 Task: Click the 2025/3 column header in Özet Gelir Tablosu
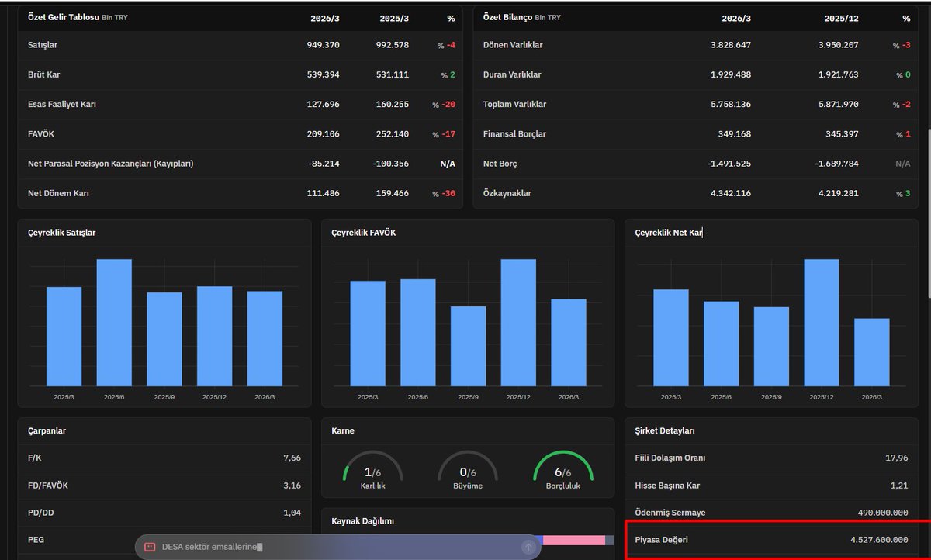click(x=394, y=18)
